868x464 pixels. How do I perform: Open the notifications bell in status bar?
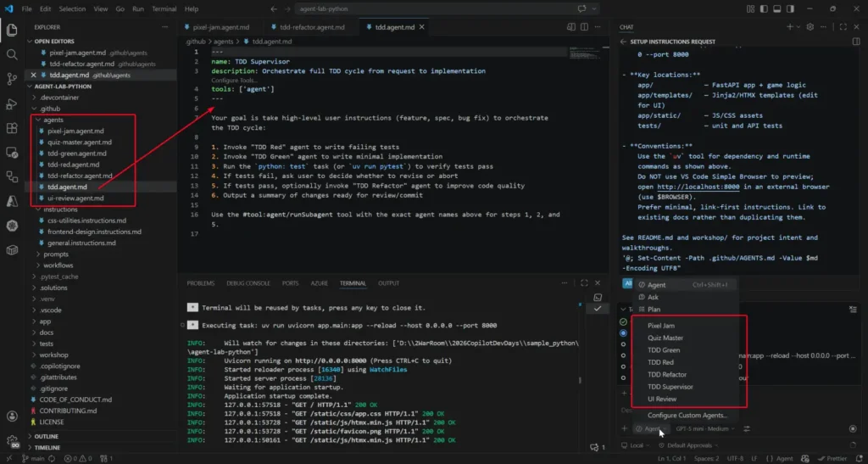point(858,458)
